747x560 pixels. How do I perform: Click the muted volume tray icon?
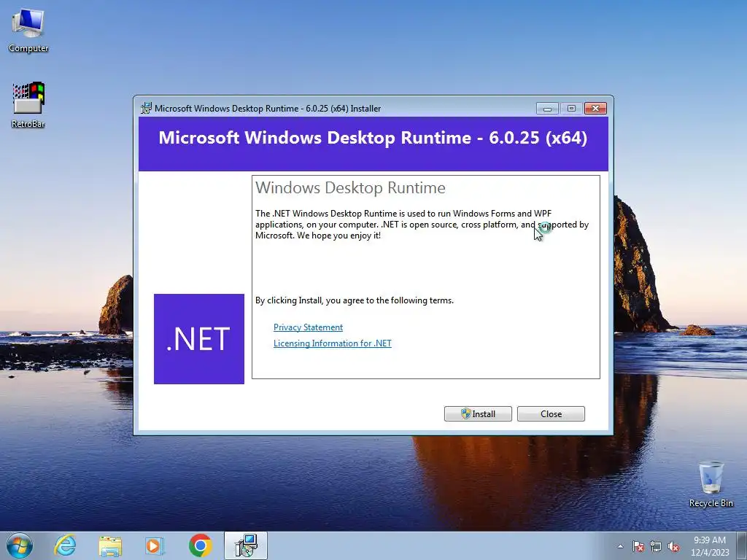[x=673, y=546]
